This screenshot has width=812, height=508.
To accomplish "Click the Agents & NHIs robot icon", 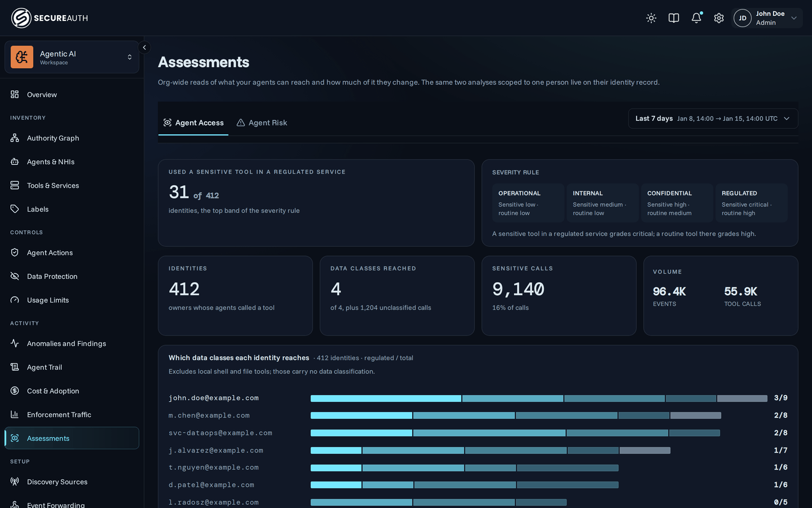I will pyautogui.click(x=15, y=161).
